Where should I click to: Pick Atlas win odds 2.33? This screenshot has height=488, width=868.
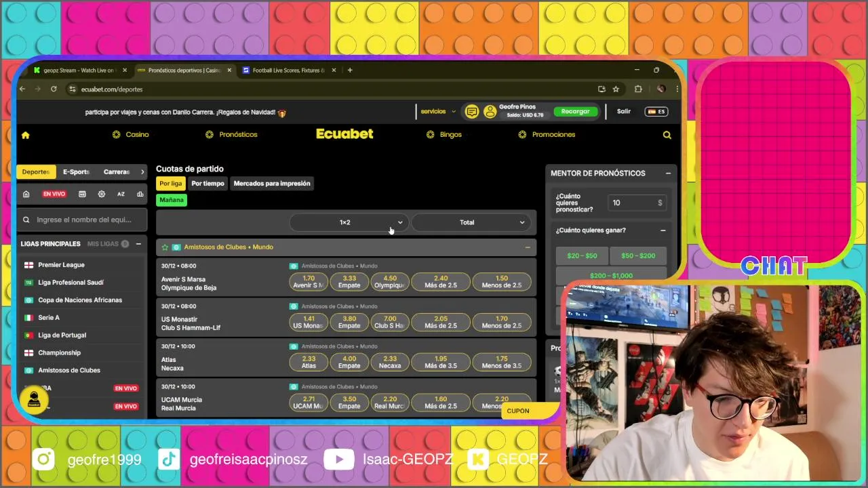[x=309, y=362]
